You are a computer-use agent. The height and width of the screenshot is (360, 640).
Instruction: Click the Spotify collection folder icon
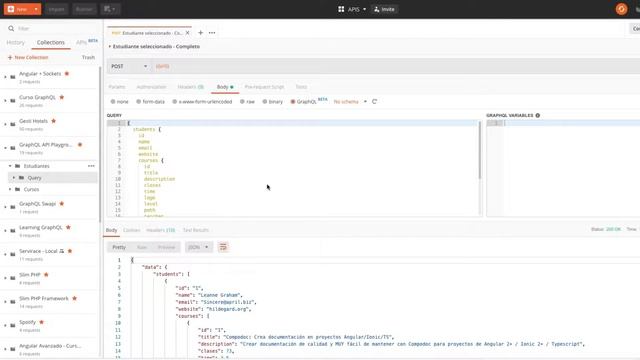pyautogui.click(x=13, y=325)
